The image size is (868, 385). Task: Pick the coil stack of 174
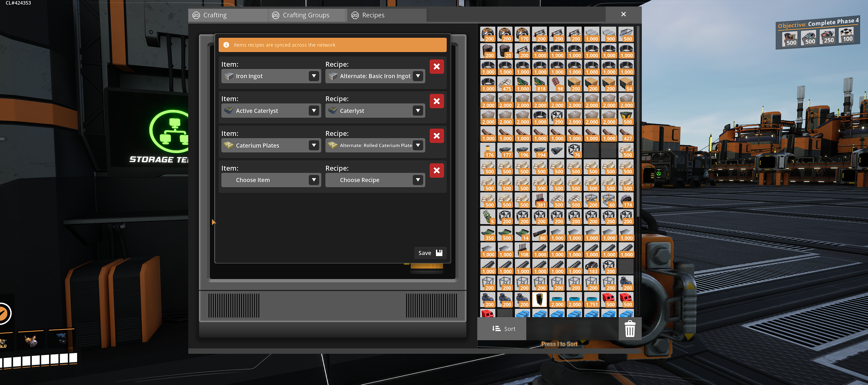point(626,200)
